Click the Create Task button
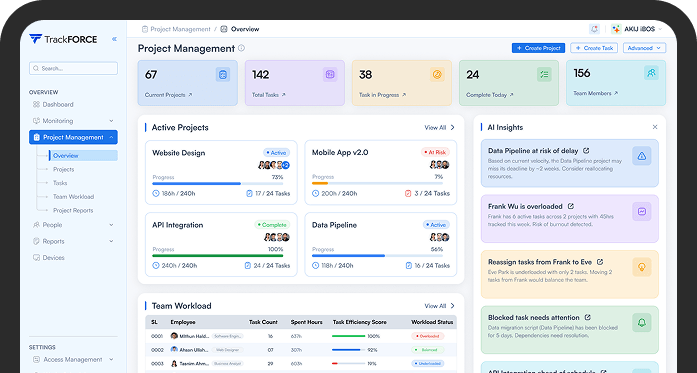Screen dimensions: 697x373 (x=594, y=48)
